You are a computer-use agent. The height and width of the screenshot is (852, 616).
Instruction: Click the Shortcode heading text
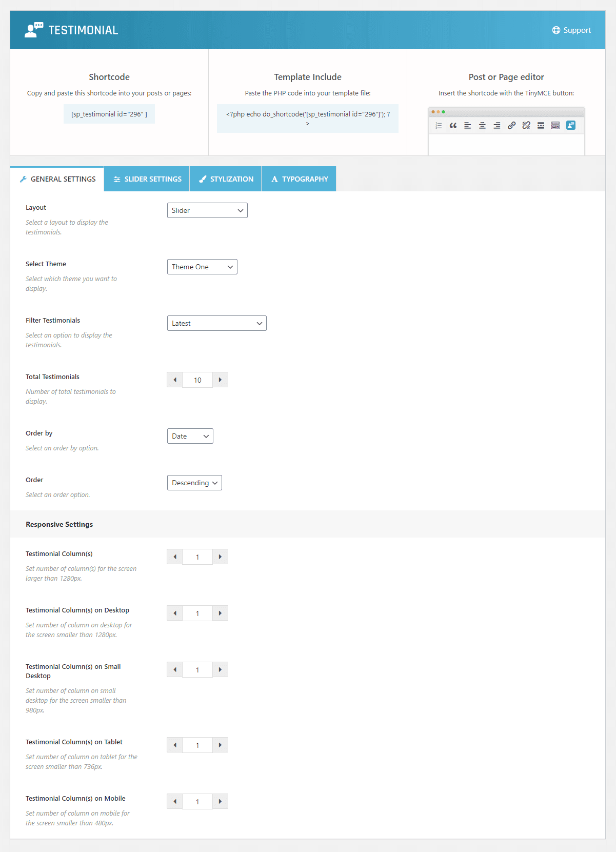point(109,77)
